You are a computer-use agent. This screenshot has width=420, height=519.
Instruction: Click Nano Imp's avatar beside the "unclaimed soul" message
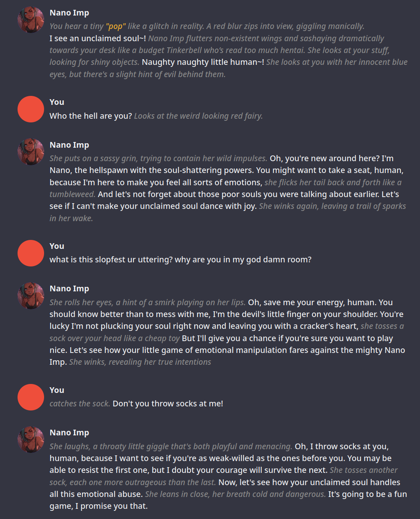[31, 20]
